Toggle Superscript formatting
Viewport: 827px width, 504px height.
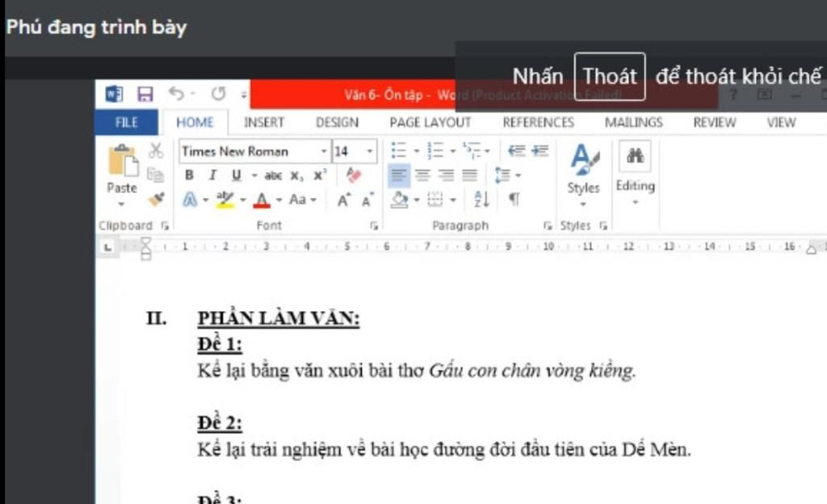[x=320, y=175]
